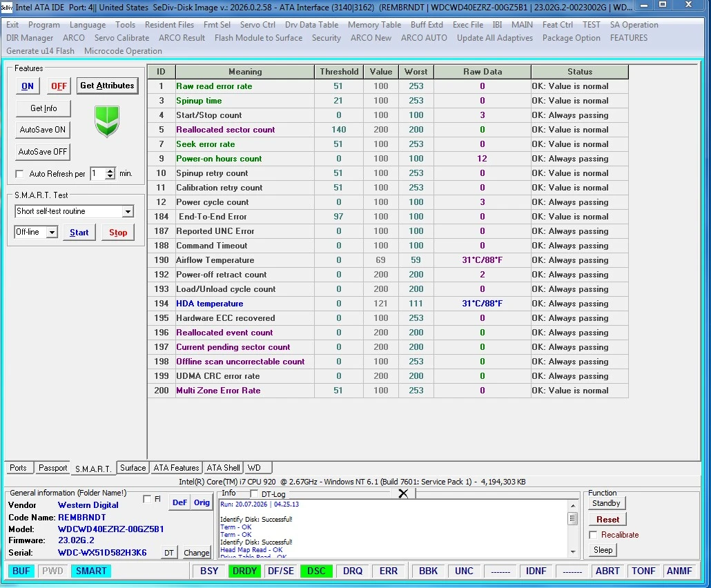711x588 pixels.
Task: Select the Current pending sector count row
Action: coord(388,347)
